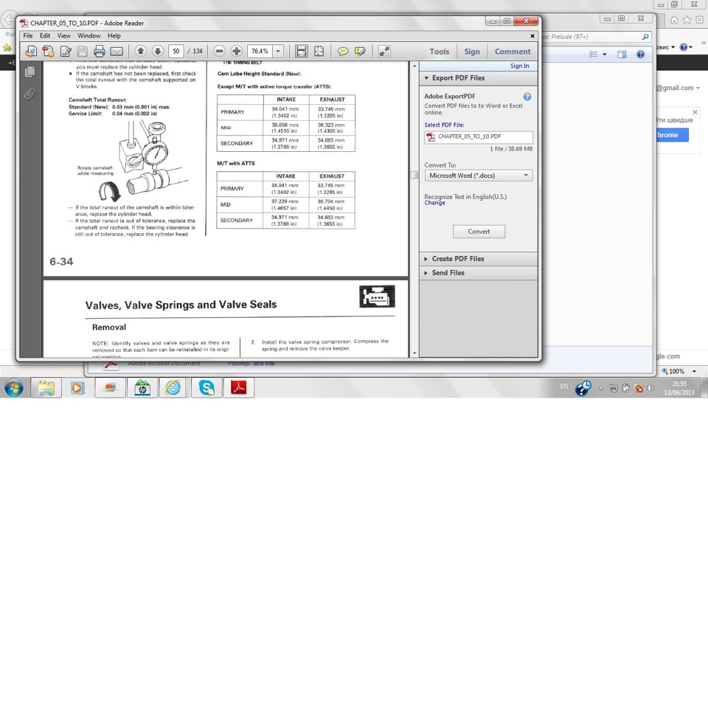
Task: Print the document with the printer icon
Action: [x=100, y=51]
